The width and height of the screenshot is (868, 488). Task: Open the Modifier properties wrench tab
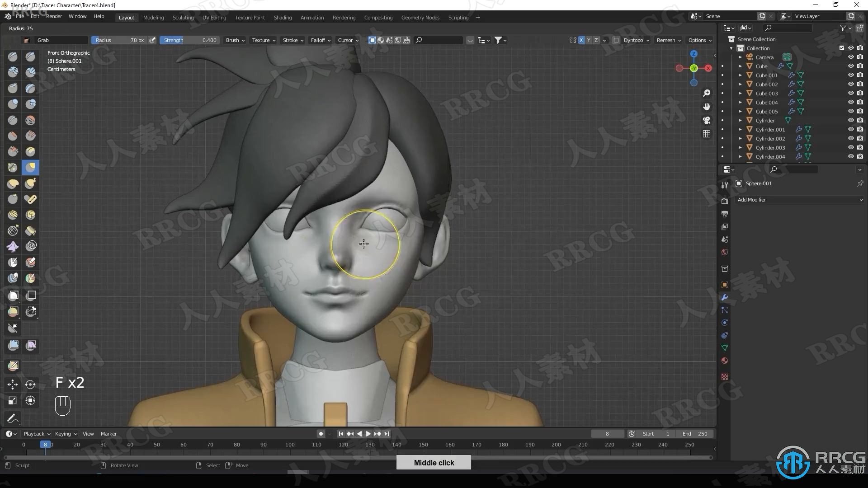pyautogui.click(x=725, y=297)
